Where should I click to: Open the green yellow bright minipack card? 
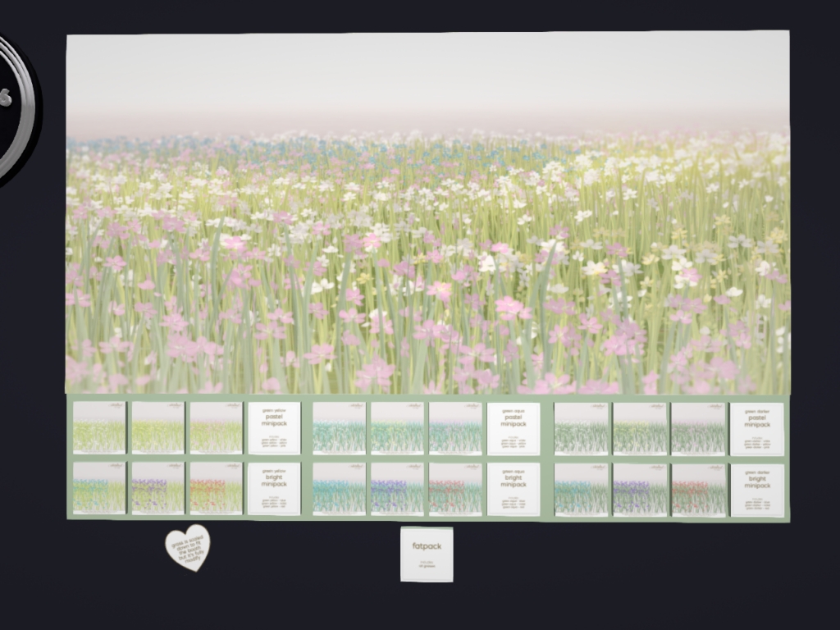pyautogui.click(x=274, y=488)
